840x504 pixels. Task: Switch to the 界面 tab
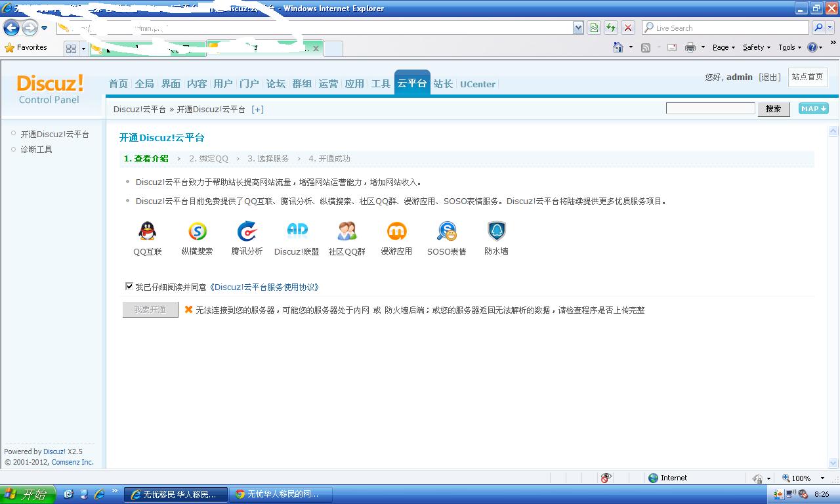[x=171, y=83]
